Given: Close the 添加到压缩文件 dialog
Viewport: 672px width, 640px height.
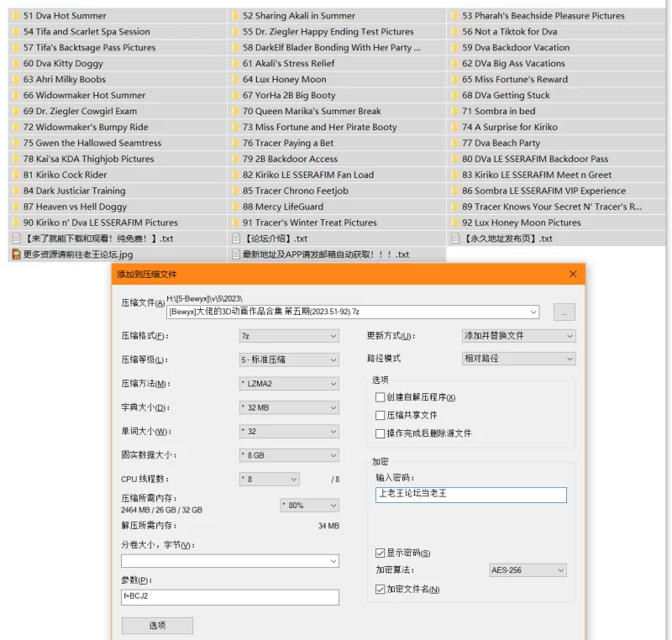Looking at the screenshot, I should (573, 274).
